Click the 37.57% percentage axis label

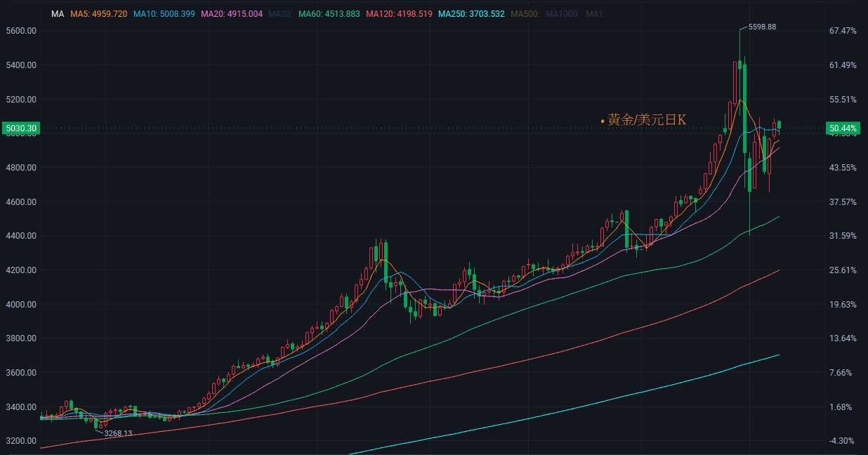[843, 202]
